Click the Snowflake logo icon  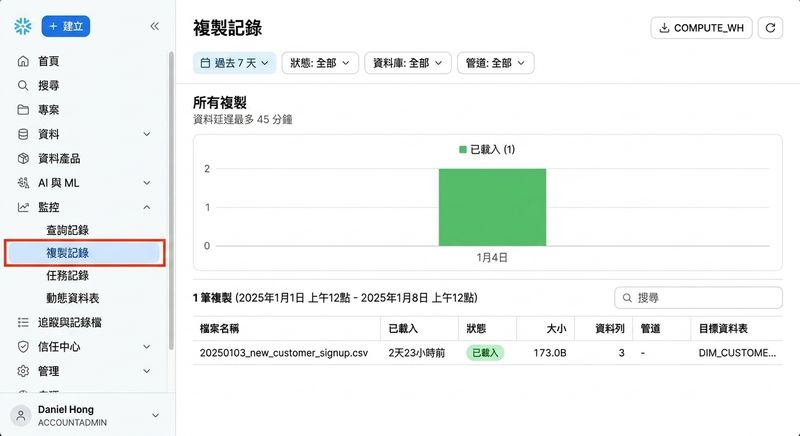tap(23, 27)
